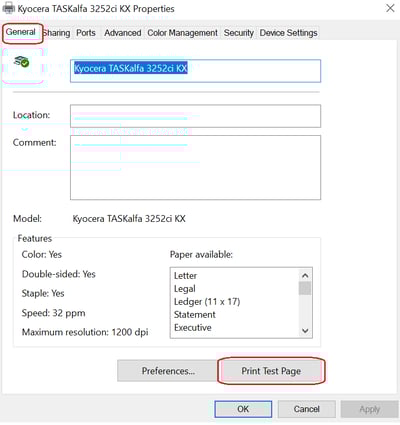Click 'Maximum resolution: 1200 dpi' text
The width and height of the screenshot is (400, 425).
click(x=85, y=332)
